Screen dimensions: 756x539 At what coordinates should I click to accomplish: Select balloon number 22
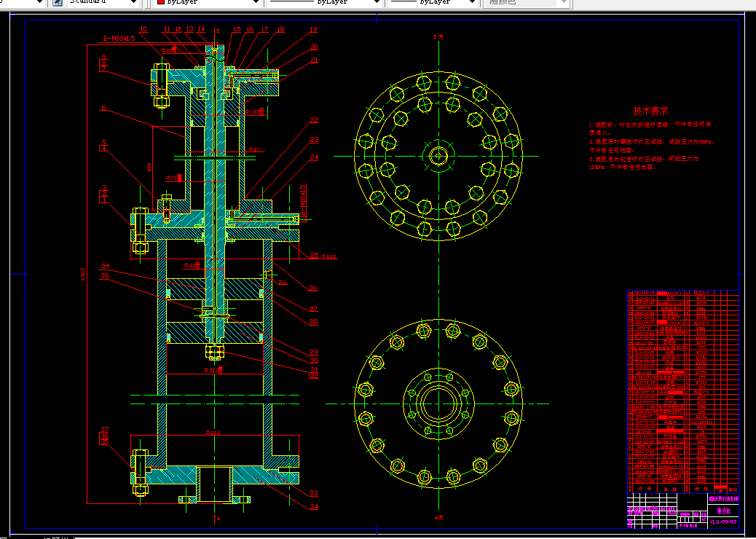315,120
